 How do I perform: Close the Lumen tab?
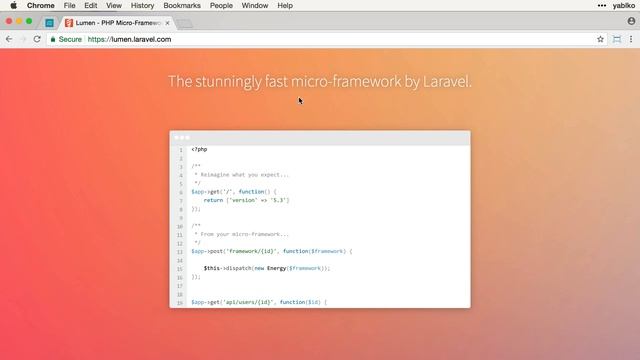[167, 23]
